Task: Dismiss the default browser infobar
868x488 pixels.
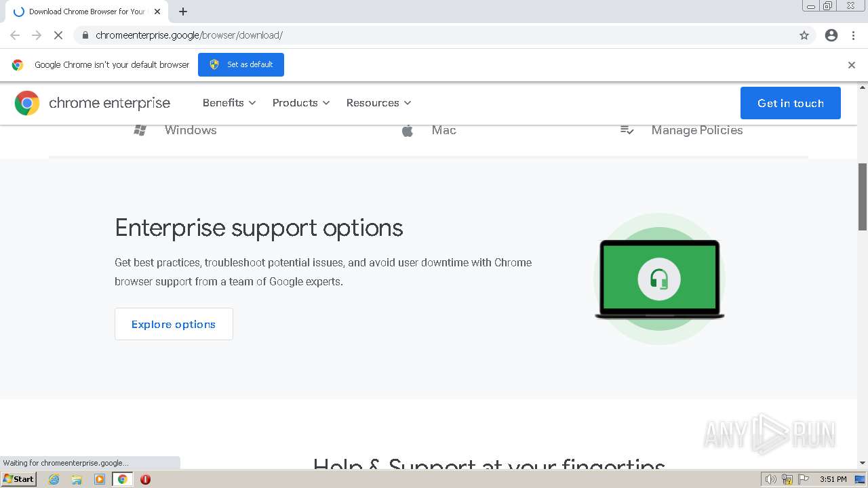Action: point(852,65)
